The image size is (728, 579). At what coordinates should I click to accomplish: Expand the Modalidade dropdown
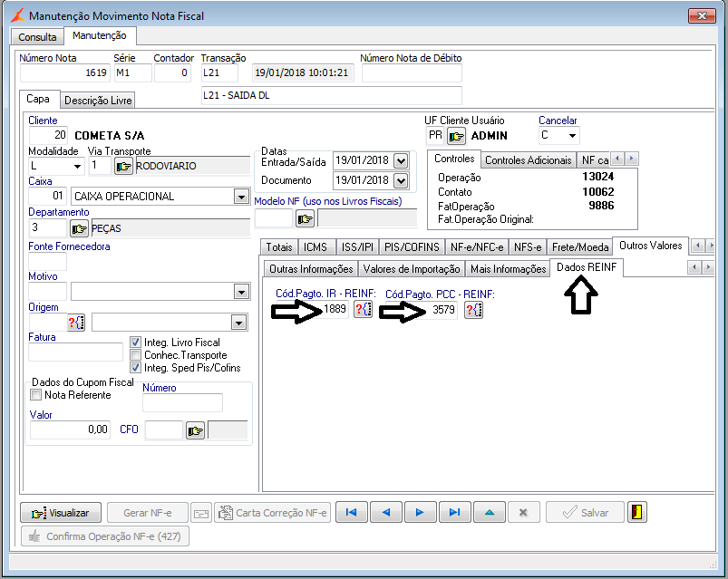(76, 166)
